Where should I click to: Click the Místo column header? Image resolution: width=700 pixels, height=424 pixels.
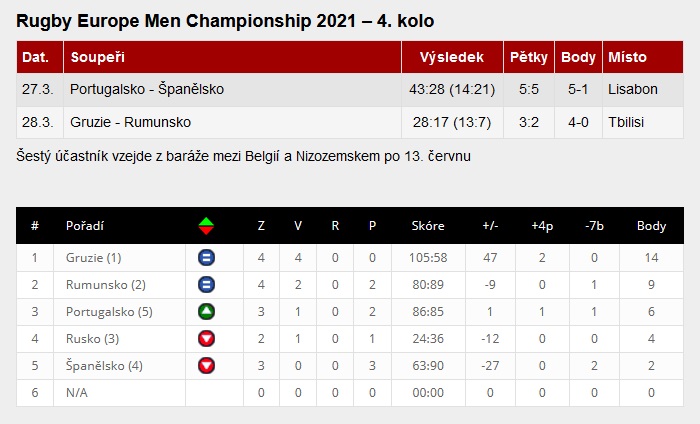[628, 58]
